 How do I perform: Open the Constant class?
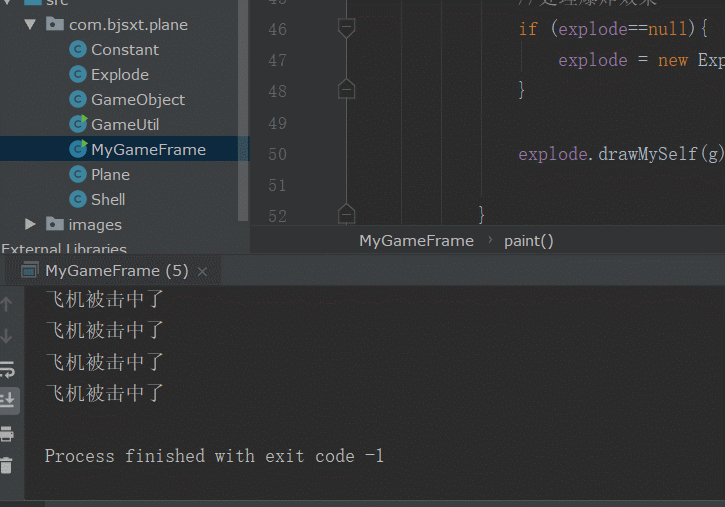(x=125, y=49)
